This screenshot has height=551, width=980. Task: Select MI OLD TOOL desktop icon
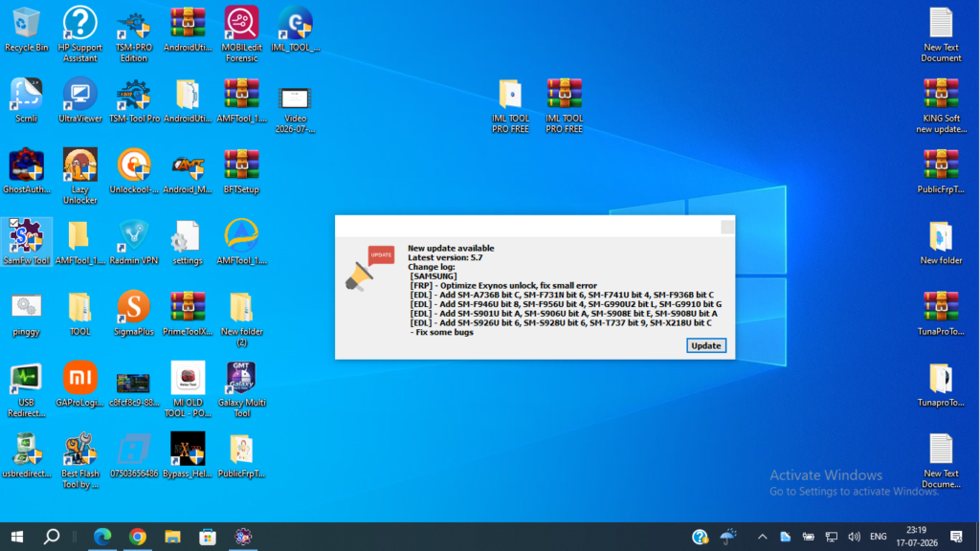(x=188, y=390)
